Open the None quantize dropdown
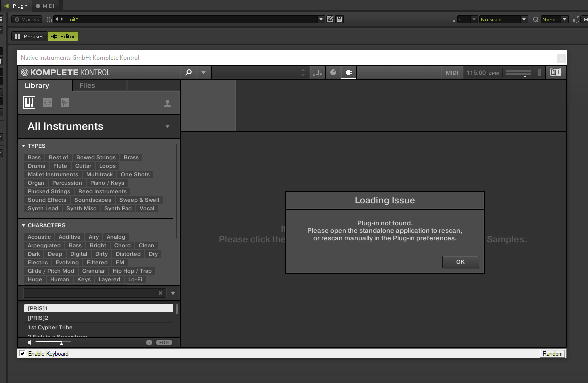 tap(554, 20)
